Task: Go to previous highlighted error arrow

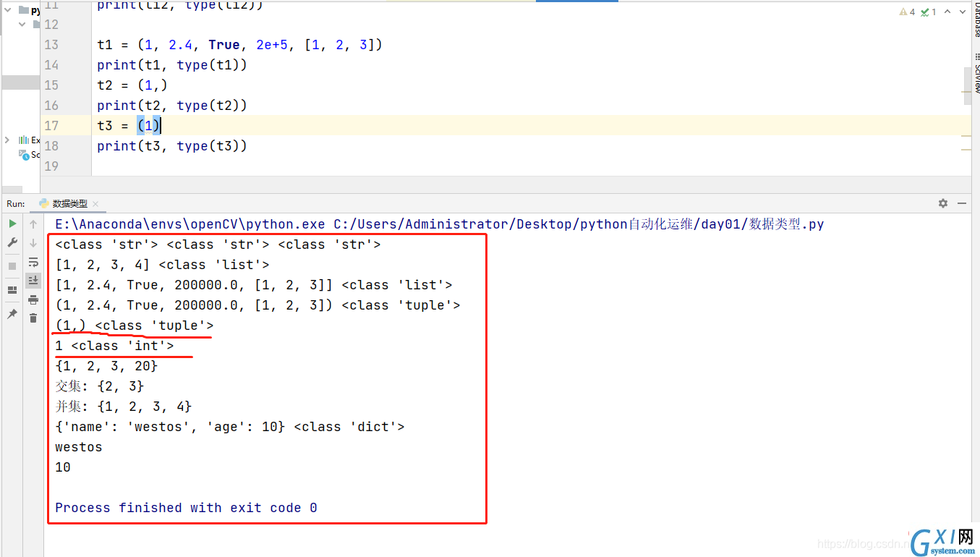Action: coord(947,12)
